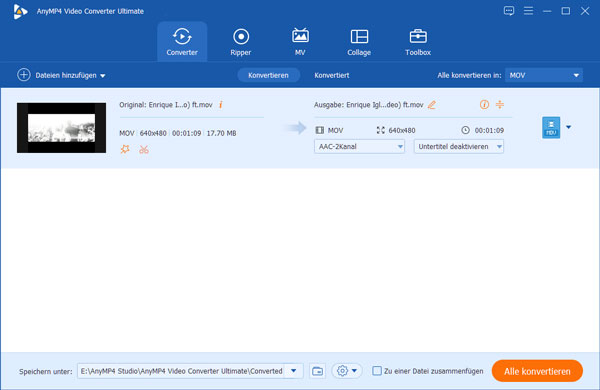The height and width of the screenshot is (390, 600).
Task: Open the Untertitel deaktivieren dropdown
Action: point(459,147)
